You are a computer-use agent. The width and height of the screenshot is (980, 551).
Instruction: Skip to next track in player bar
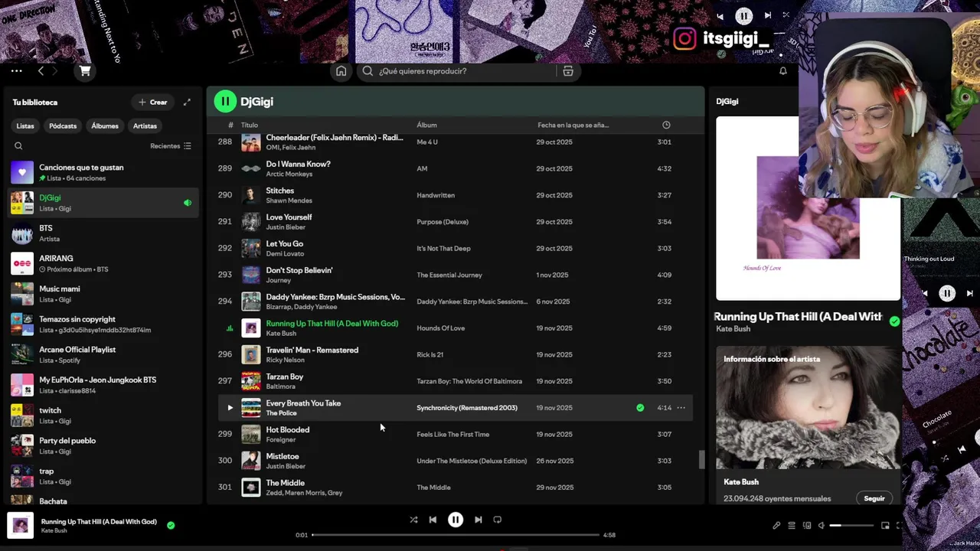click(479, 520)
